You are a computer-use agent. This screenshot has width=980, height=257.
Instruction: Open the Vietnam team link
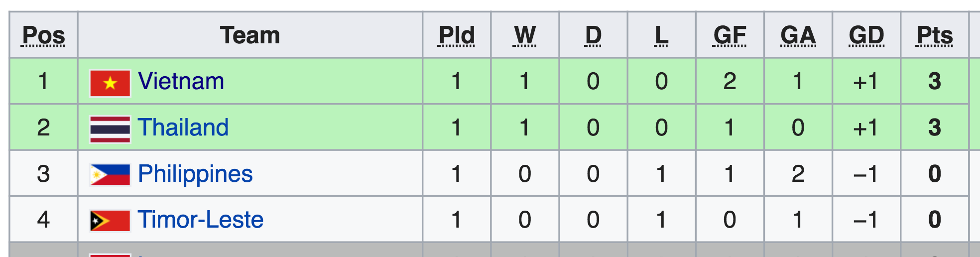coord(181,81)
